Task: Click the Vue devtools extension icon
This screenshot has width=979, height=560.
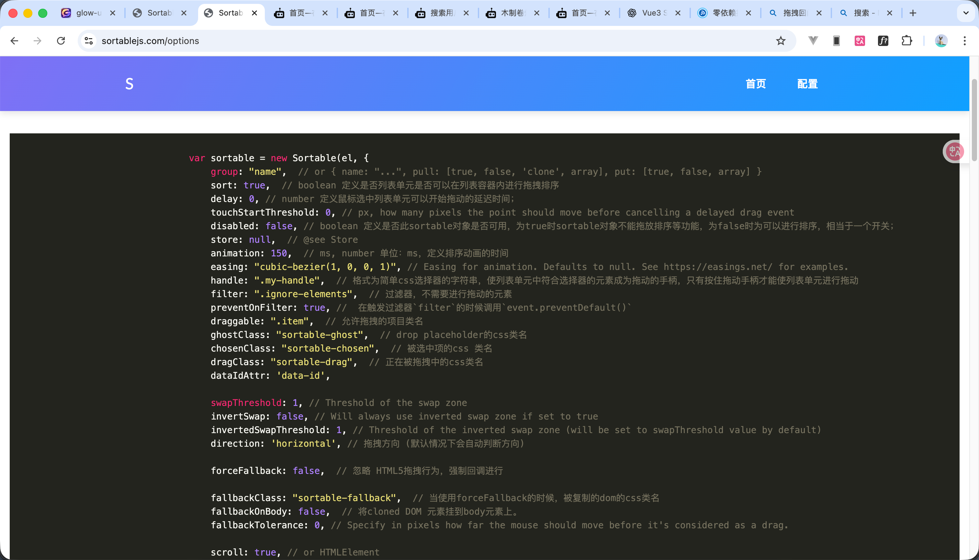Action: click(813, 41)
